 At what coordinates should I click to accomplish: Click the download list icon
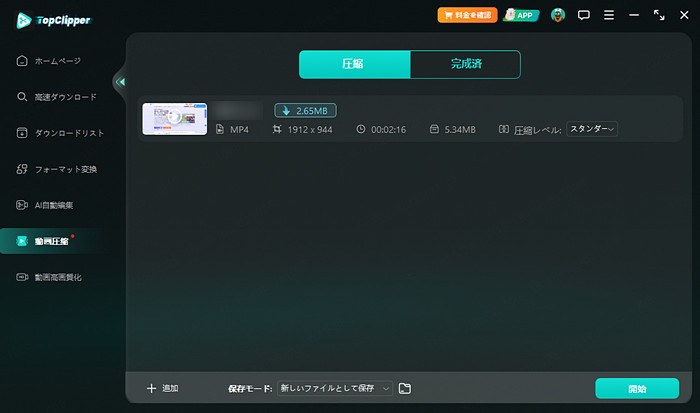pos(22,133)
